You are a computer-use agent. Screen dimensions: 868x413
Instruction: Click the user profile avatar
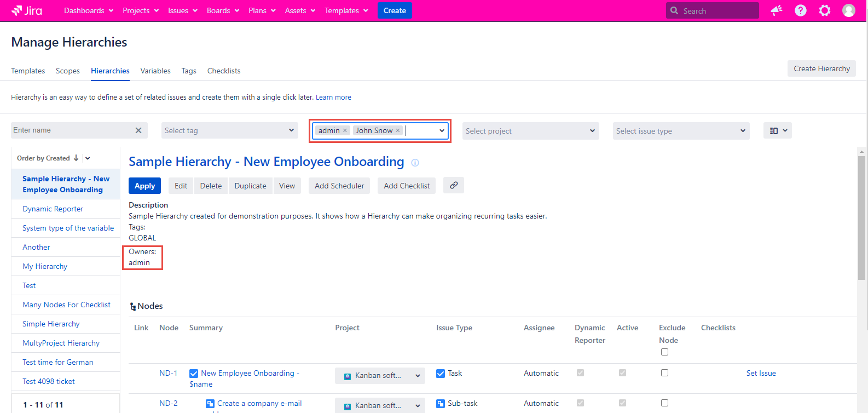[848, 10]
